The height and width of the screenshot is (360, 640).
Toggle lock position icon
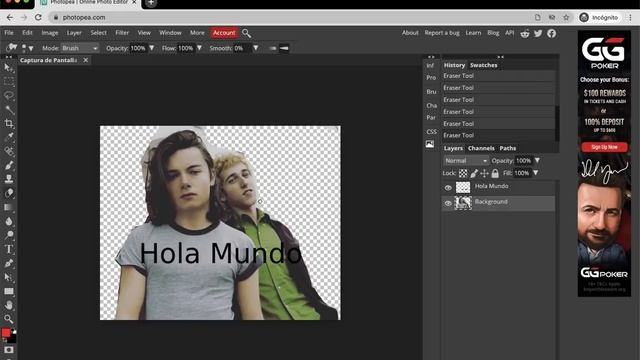(x=484, y=173)
